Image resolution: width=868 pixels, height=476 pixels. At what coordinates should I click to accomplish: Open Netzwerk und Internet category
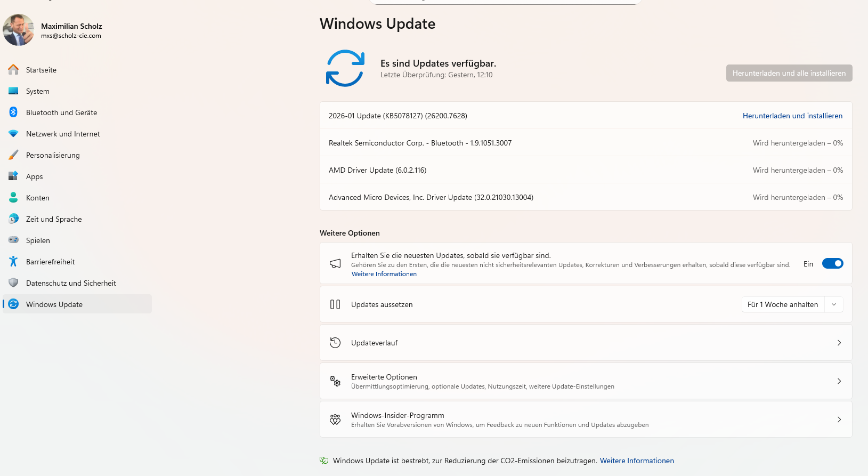tap(77, 134)
